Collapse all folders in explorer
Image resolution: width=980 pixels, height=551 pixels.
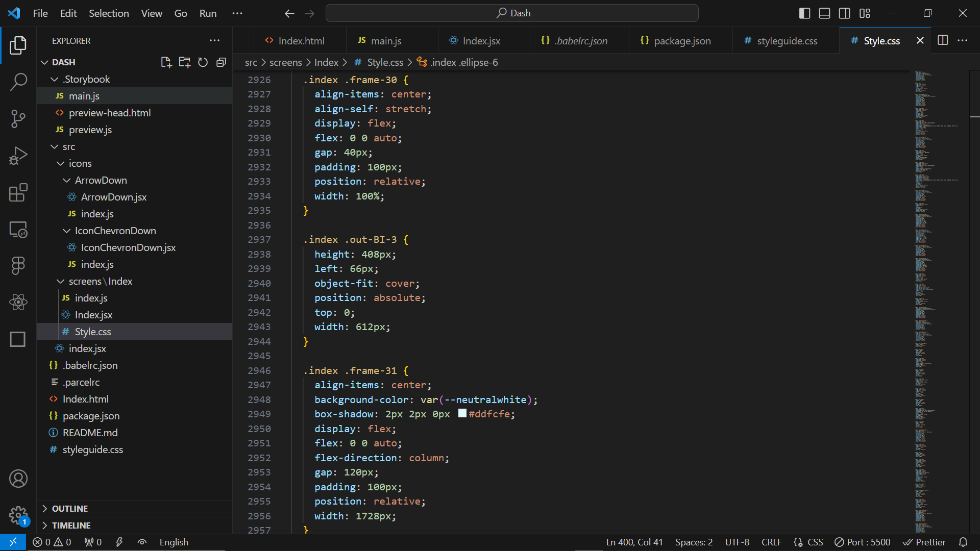pyautogui.click(x=221, y=62)
